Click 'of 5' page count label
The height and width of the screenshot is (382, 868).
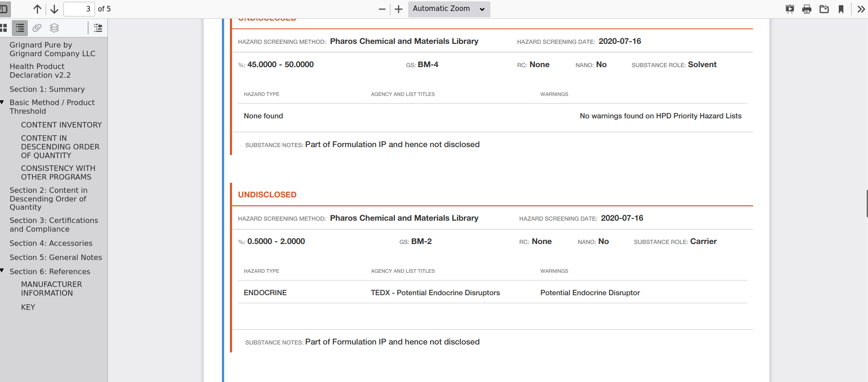(104, 9)
